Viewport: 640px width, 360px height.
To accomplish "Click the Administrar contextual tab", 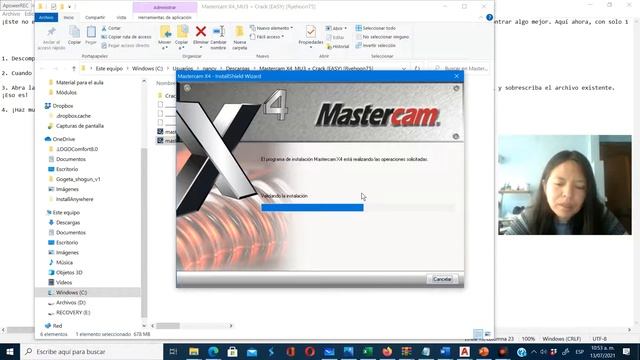I will (164, 7).
